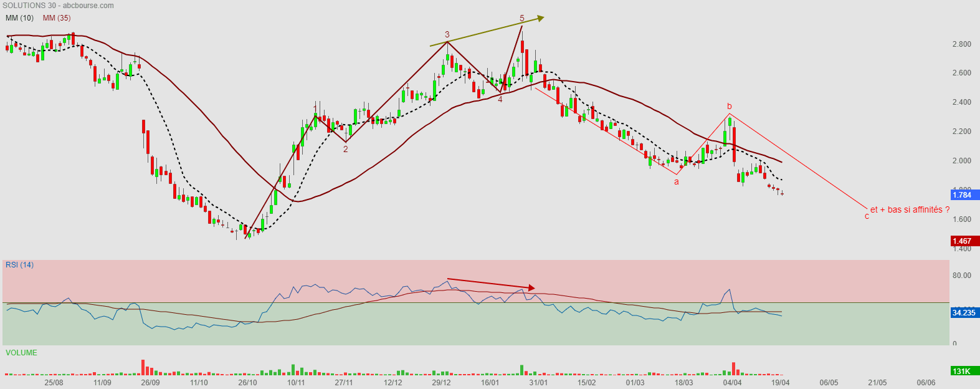Click the red divergence arrow head on RSI
Viewport: 980px width, 389px height.
pos(531,288)
